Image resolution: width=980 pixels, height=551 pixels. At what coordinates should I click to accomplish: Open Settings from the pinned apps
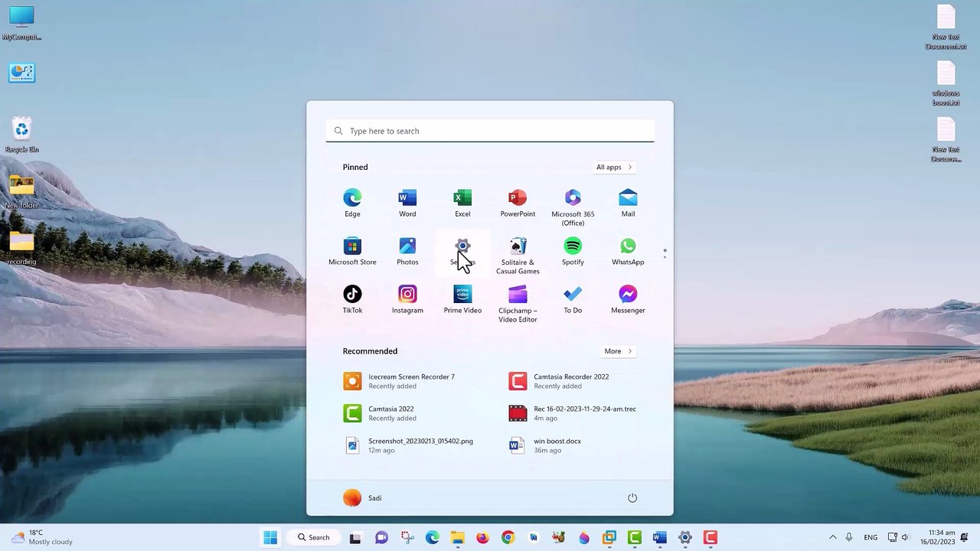click(462, 252)
